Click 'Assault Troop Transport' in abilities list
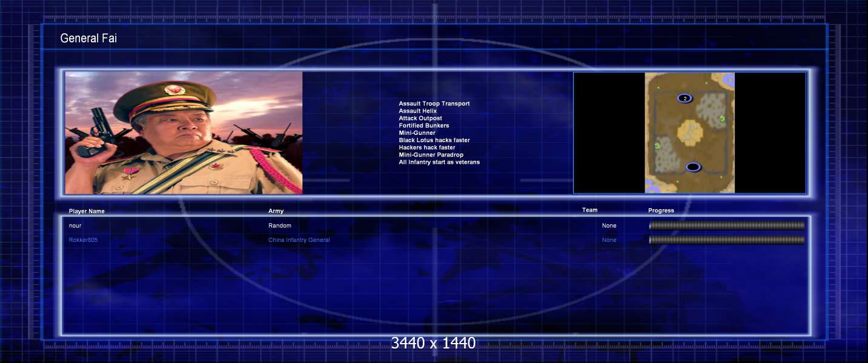Screen dimensions: 868x363 [x=434, y=103]
